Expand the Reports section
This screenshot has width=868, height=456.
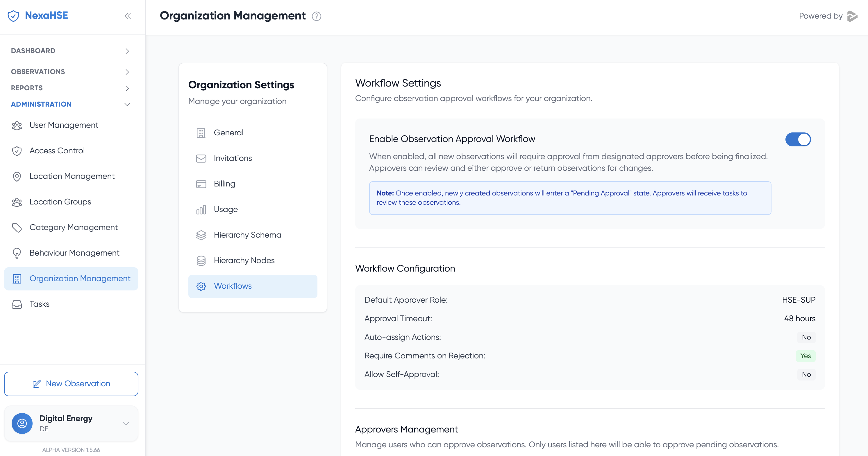click(x=71, y=88)
